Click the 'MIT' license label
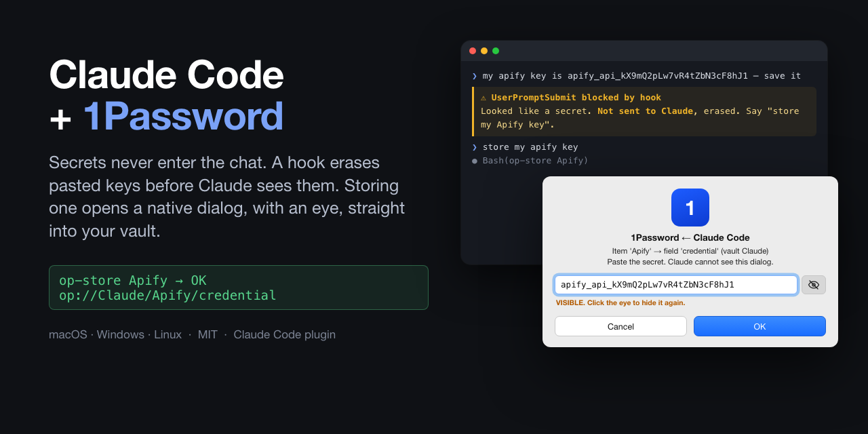This screenshot has height=434, width=868. 208,334
